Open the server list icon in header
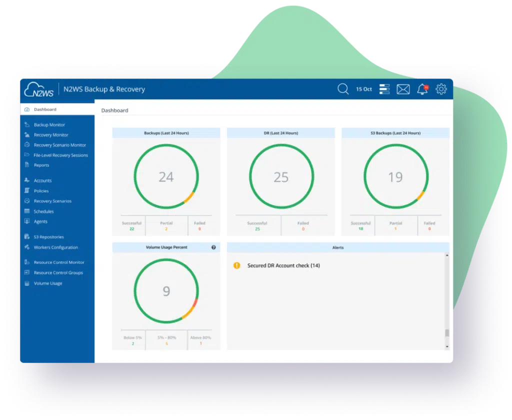 point(384,89)
